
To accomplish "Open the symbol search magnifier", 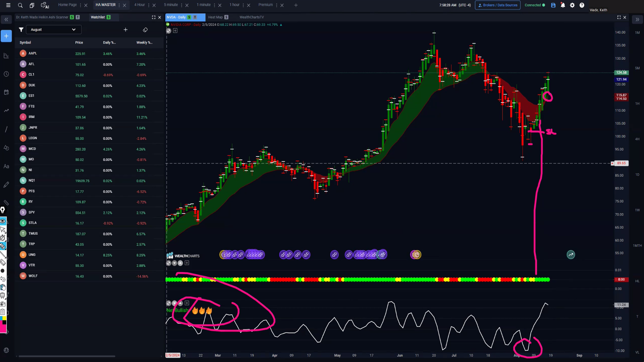I will coord(20,5).
